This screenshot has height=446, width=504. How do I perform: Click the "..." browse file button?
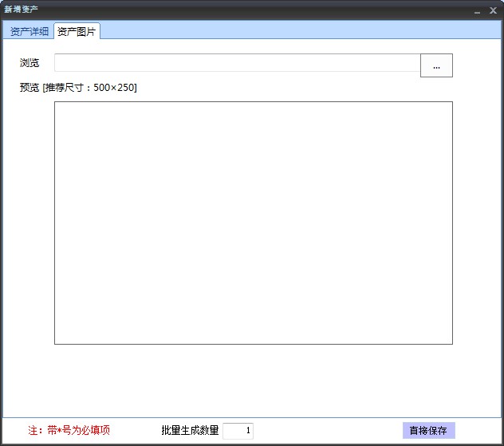pos(436,66)
